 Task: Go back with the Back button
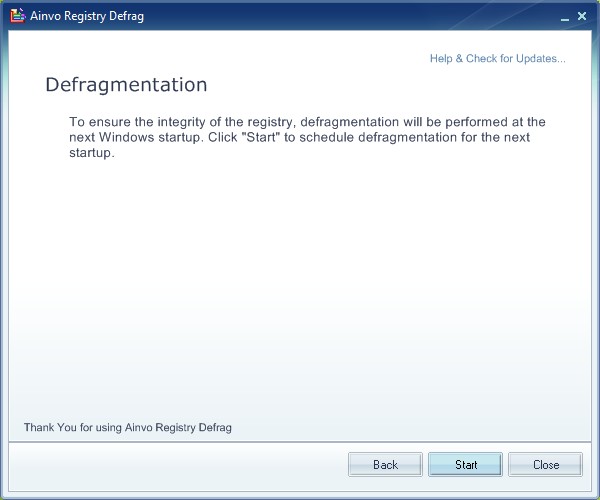click(x=385, y=464)
